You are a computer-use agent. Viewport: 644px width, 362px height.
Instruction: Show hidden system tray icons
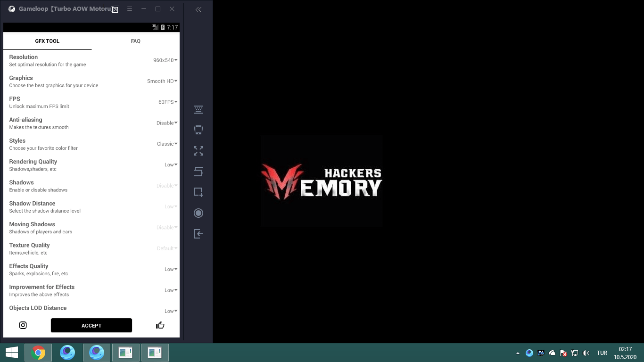coord(518,353)
